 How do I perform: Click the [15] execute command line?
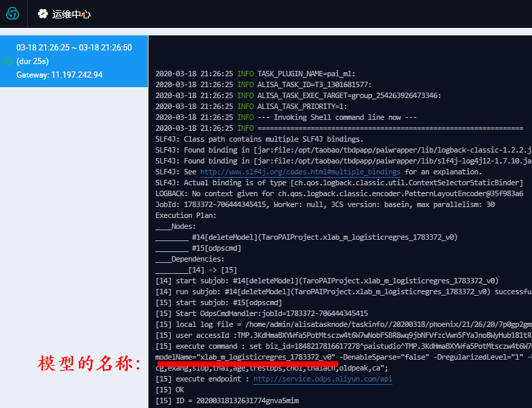[343, 346]
